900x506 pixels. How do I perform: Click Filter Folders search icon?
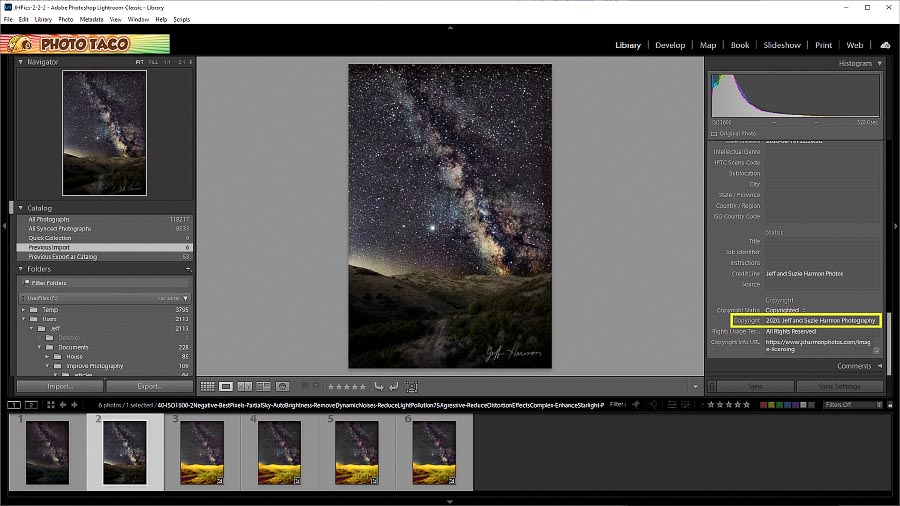click(x=26, y=283)
